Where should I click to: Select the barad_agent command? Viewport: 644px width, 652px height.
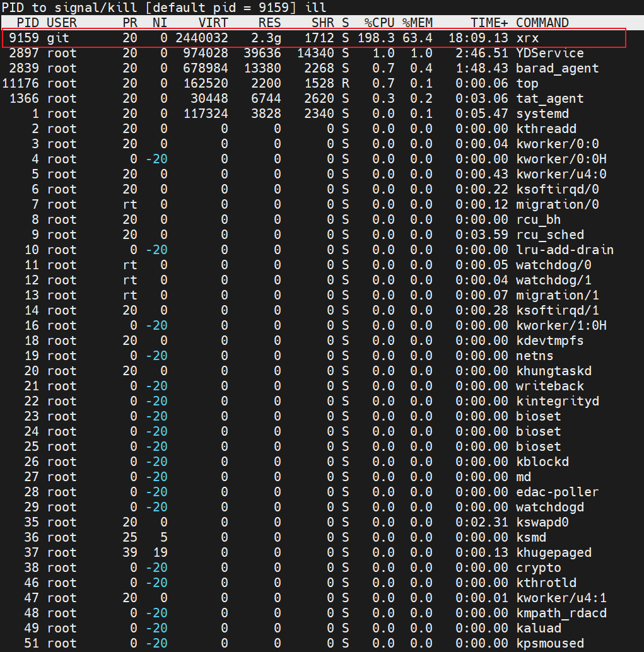click(557, 68)
